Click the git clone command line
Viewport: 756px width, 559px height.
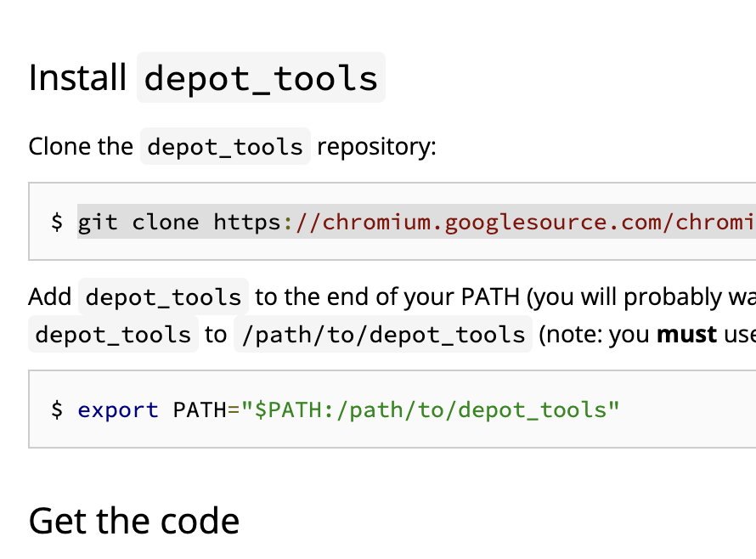pyautogui.click(x=416, y=222)
